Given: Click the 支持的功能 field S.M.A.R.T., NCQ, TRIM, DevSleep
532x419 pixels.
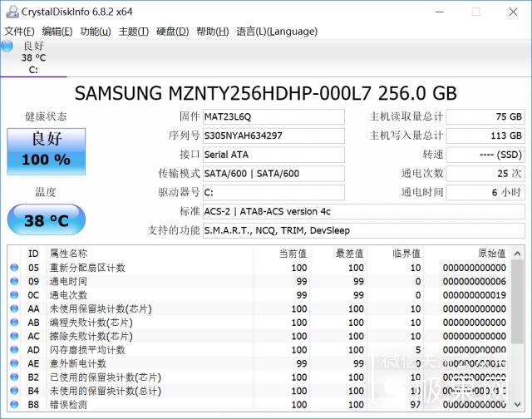Looking at the screenshot, I should click(x=364, y=231).
